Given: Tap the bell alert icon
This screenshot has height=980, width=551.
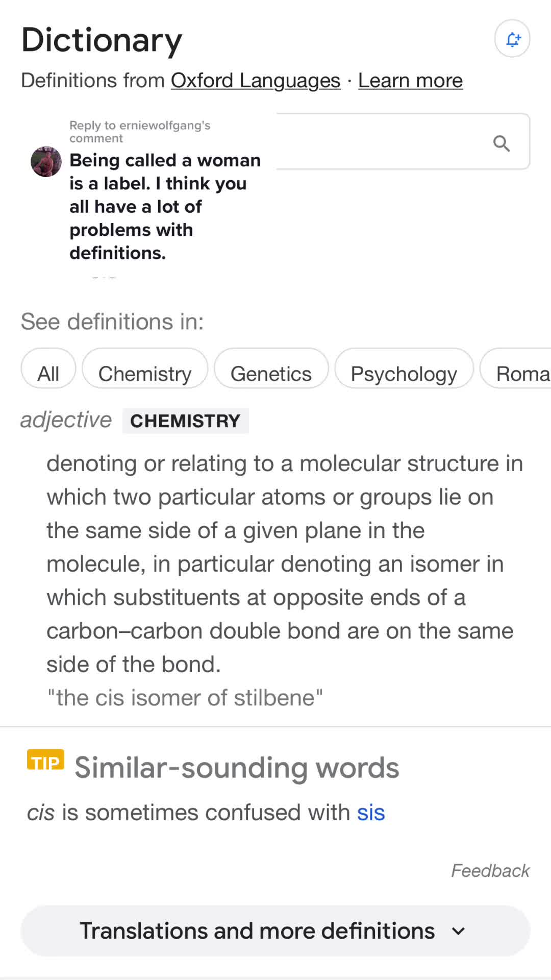Looking at the screenshot, I should point(512,39).
